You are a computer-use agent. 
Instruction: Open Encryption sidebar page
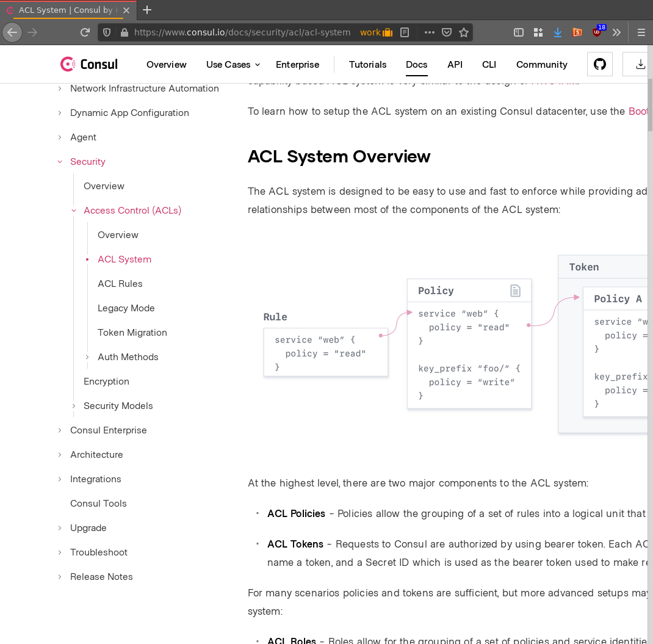pos(106,381)
